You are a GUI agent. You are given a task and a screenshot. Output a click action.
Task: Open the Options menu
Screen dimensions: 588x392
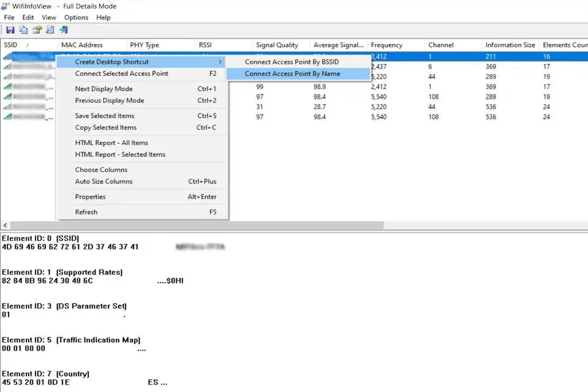coord(76,17)
